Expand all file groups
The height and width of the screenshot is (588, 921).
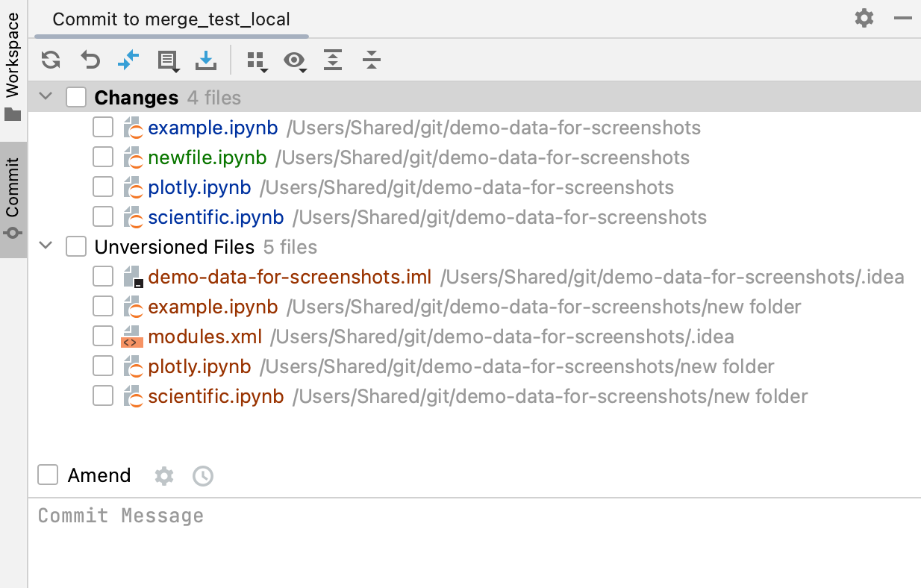point(332,60)
